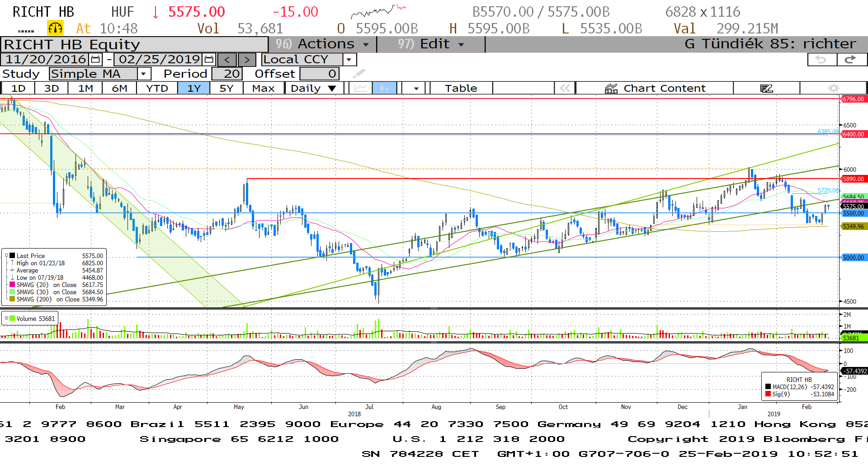
Task: Click the Offset input field
Action: 319,74
